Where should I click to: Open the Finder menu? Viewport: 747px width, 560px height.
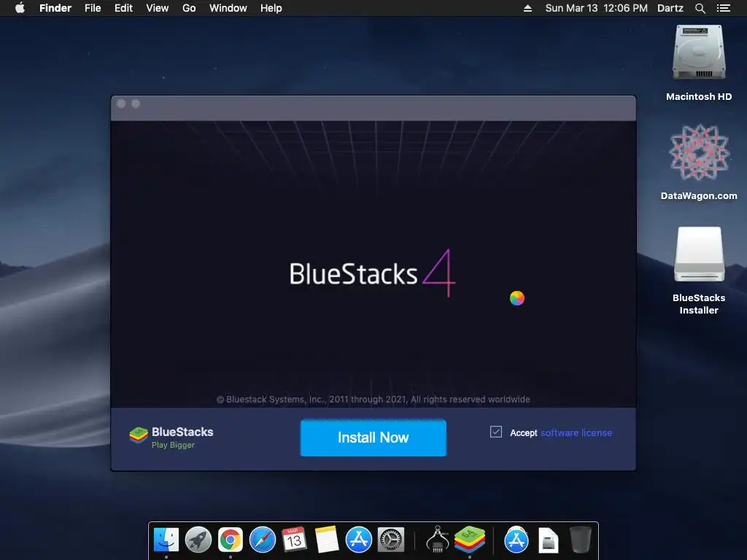coord(55,8)
